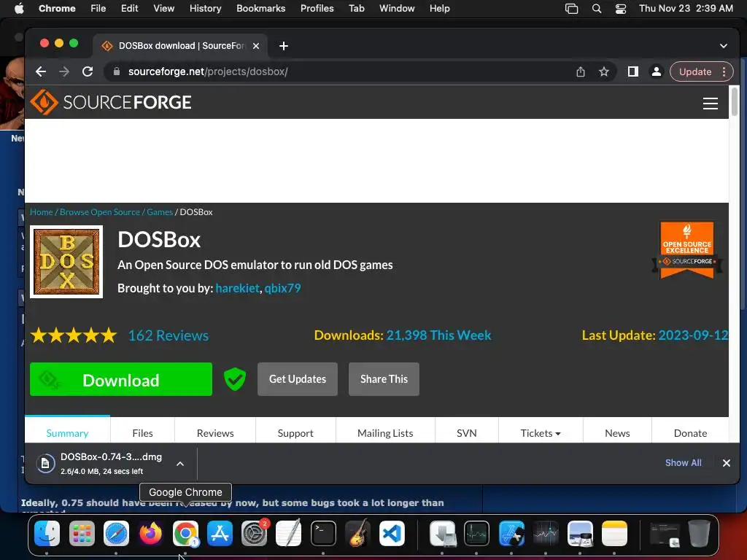Switch to the Files tab
747x560 pixels.
[x=142, y=433]
